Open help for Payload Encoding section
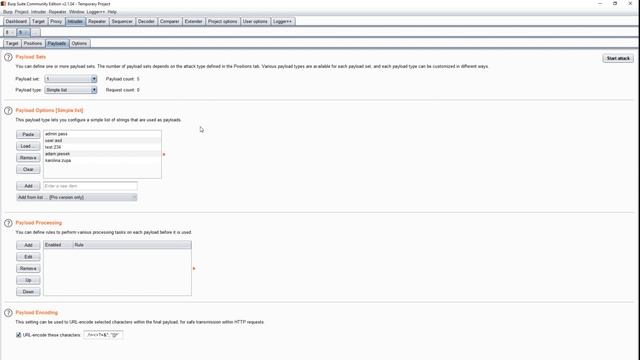The image size is (640, 360). tap(8, 313)
